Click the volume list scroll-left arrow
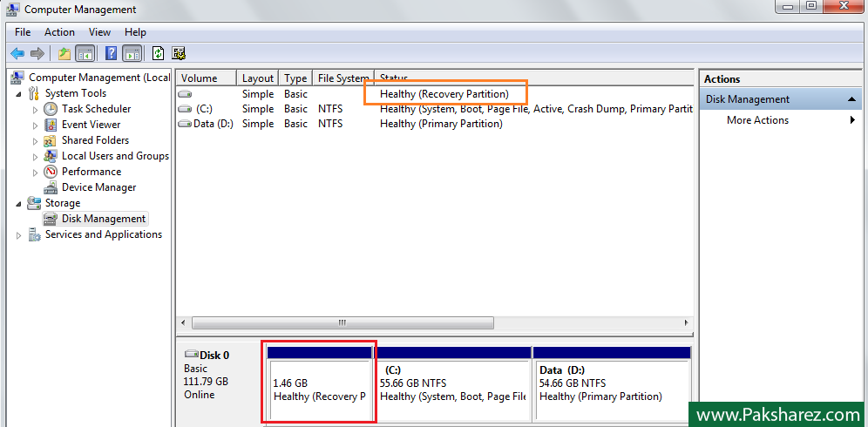Viewport: 868px width, 427px height. point(183,322)
